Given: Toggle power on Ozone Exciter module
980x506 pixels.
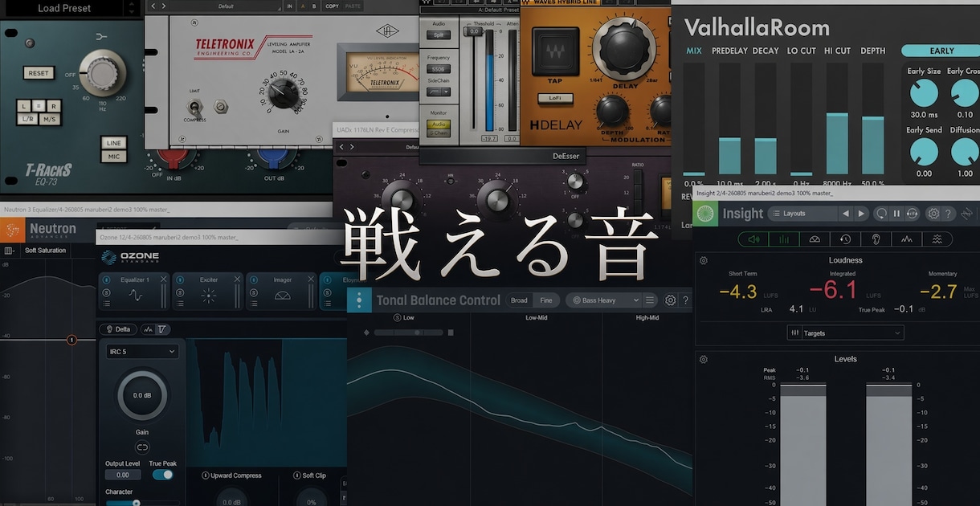Looking at the screenshot, I should [179, 279].
